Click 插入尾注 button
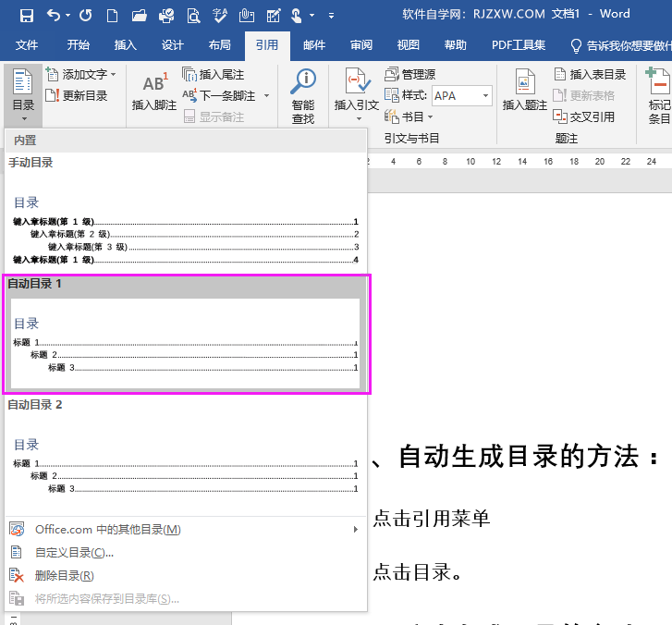The width and height of the screenshot is (672, 625). [214, 75]
